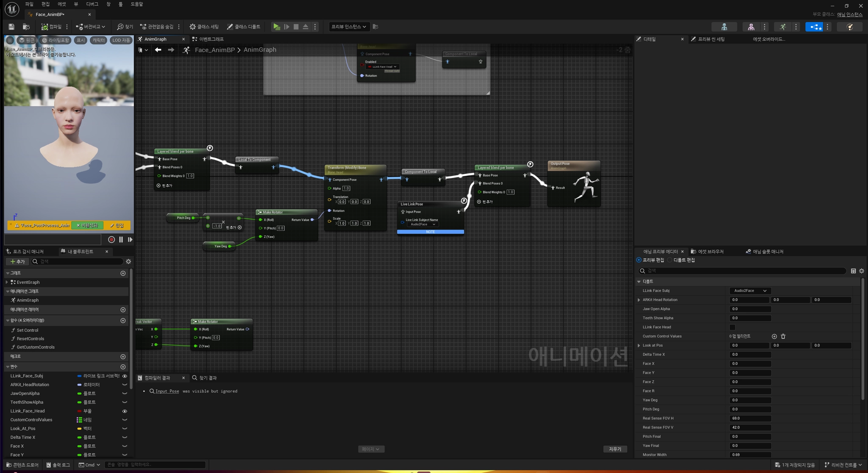
Task: Open the Preview Instance dropdown
Action: point(348,27)
